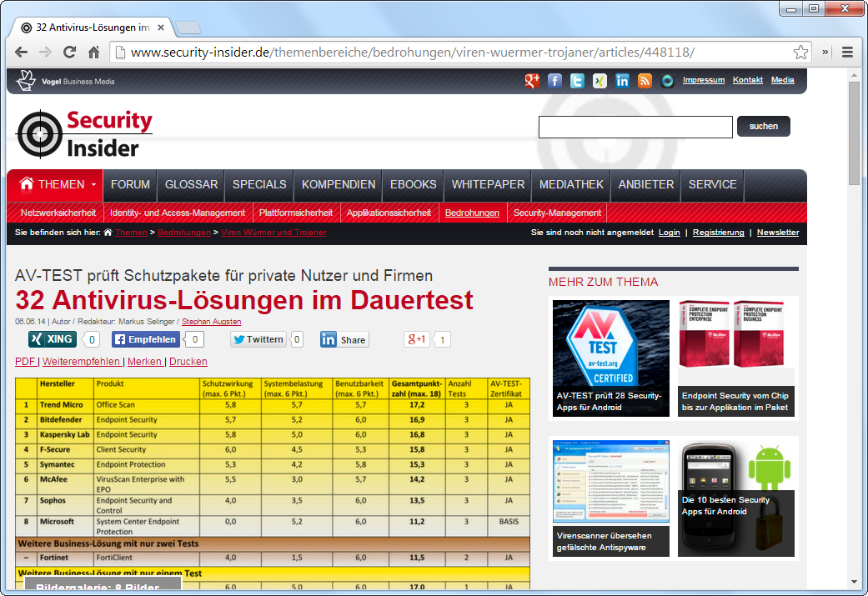Reload the page in browser toolbar
The height and width of the screenshot is (596, 868).
[70, 53]
